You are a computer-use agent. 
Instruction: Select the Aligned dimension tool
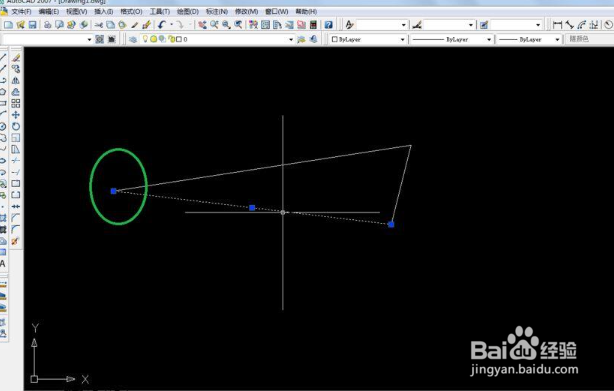(570, 25)
